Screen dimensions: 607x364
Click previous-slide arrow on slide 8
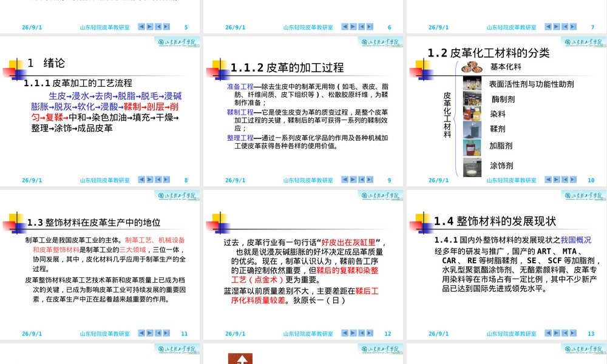141,180
